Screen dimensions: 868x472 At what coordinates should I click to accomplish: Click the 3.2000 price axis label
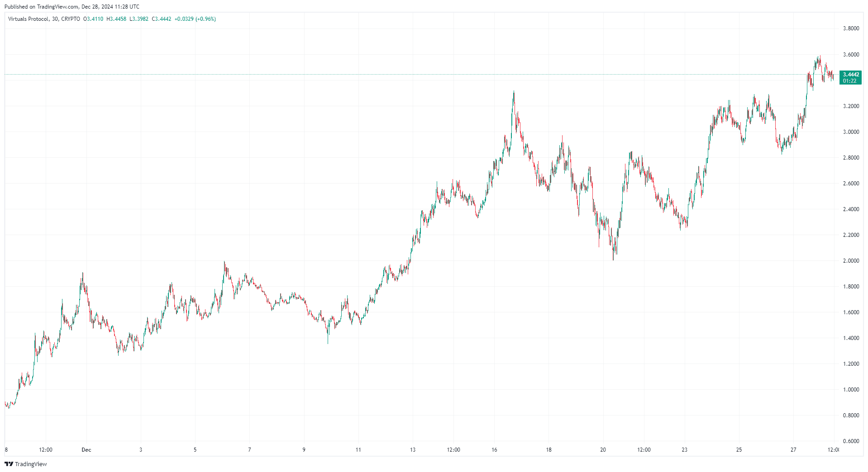point(851,106)
